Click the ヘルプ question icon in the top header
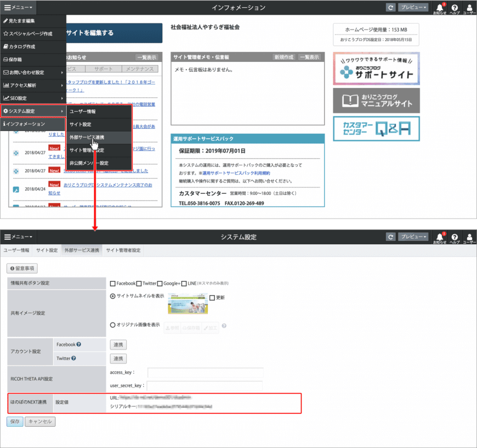Screen dimensions: 477x448 (455, 9)
